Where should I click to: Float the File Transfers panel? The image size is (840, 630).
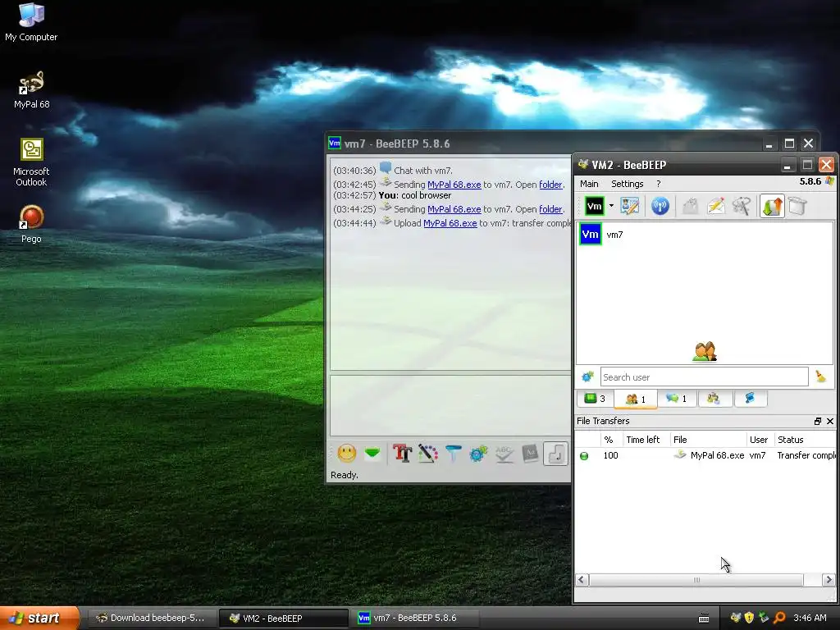point(818,422)
